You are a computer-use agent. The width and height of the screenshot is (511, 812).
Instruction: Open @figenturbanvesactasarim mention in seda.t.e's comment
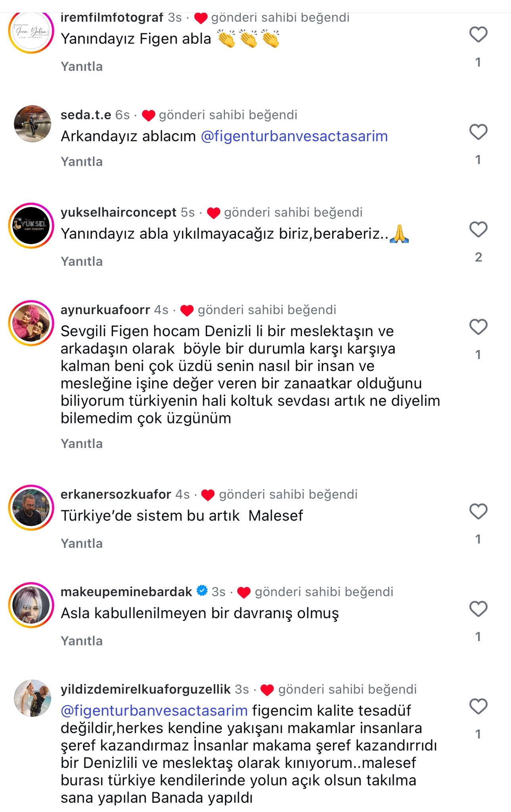coord(294,136)
